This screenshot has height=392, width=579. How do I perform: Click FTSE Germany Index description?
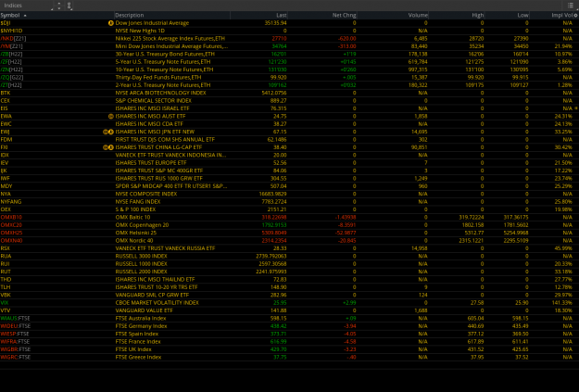pyautogui.click(x=142, y=326)
